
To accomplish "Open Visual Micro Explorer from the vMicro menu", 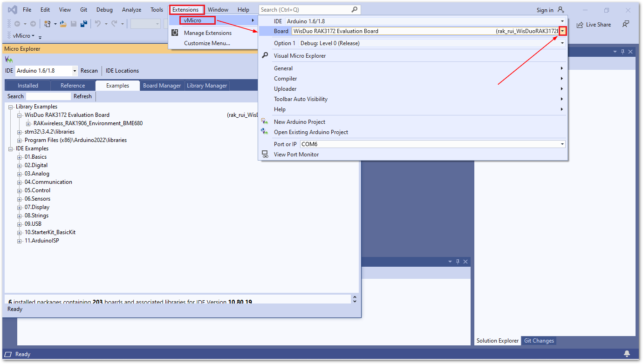I will (300, 56).
